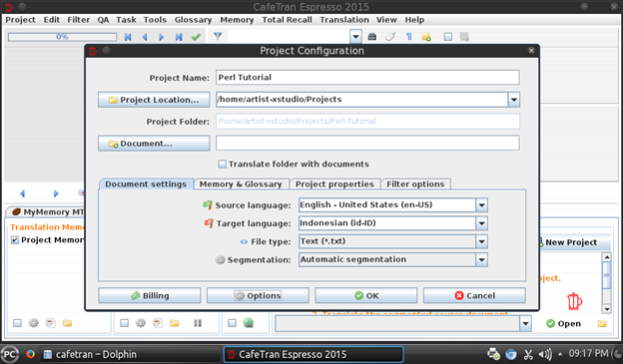Click the Project Name input field
623x364 pixels.
coord(367,78)
